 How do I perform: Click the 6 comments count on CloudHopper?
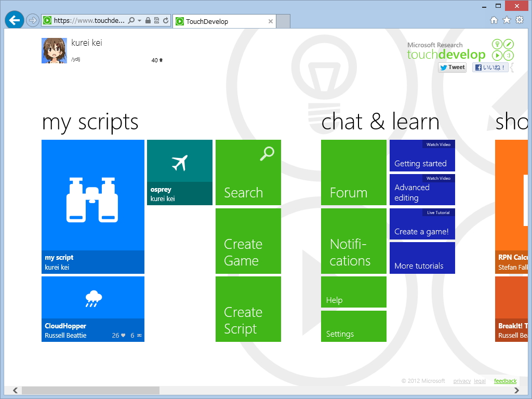tap(136, 335)
